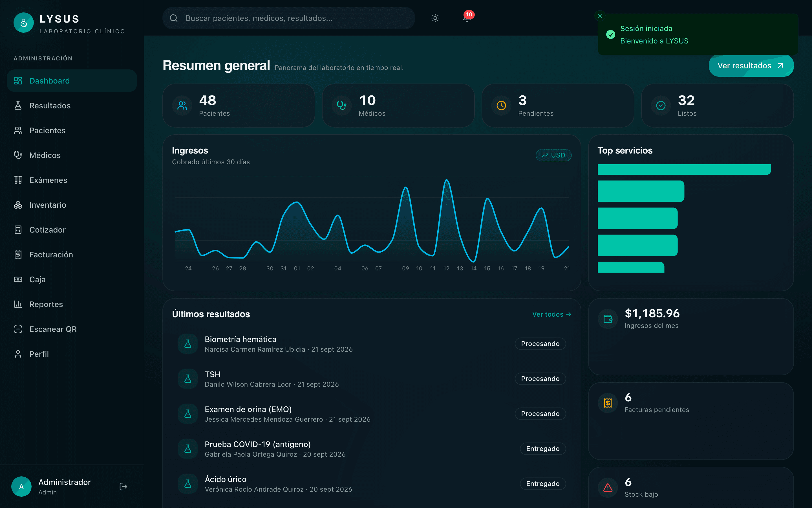Open Reportes from the sidebar

pos(72,305)
